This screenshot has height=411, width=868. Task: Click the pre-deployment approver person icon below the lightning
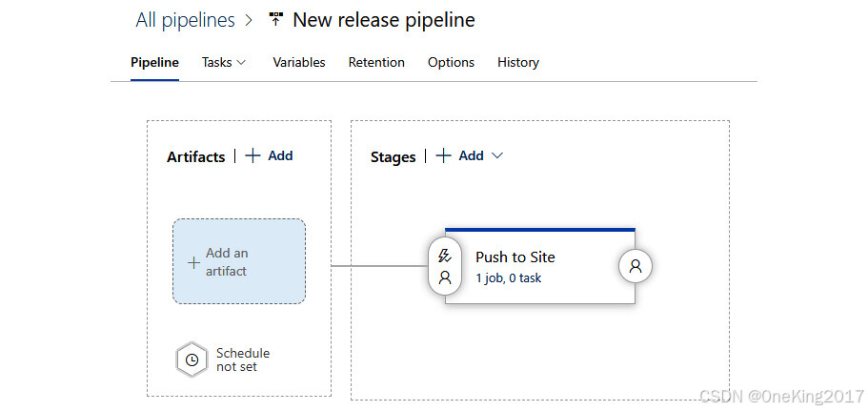coord(444,278)
